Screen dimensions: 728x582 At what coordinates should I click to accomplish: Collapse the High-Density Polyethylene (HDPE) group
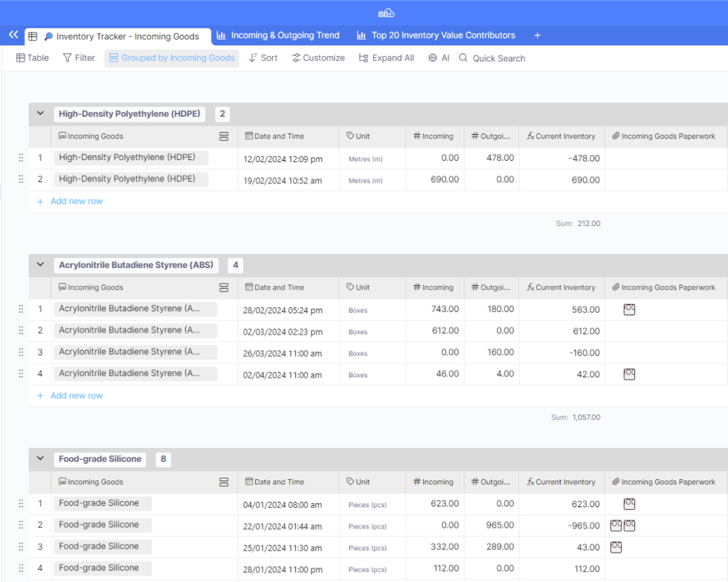[41, 114]
